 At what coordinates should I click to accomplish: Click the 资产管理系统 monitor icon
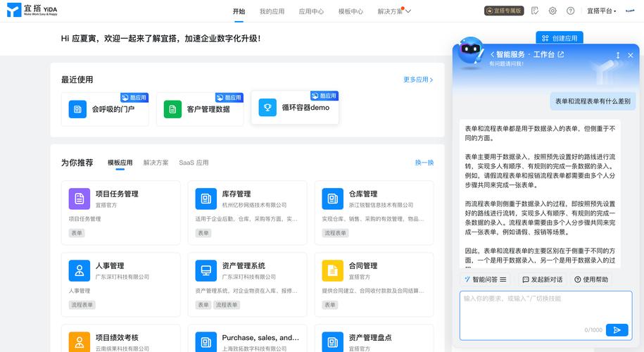(206, 270)
